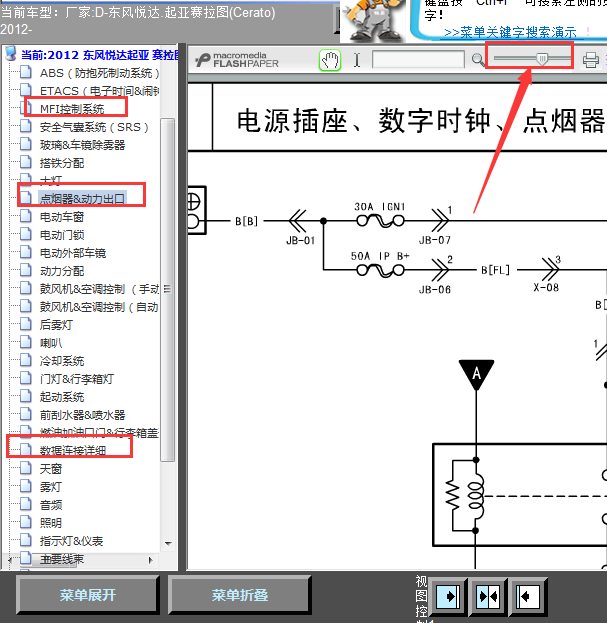Screen dimensions: 607x625
Task: Click the tree horizontal scrollbar right arrow
Action: coord(151,560)
